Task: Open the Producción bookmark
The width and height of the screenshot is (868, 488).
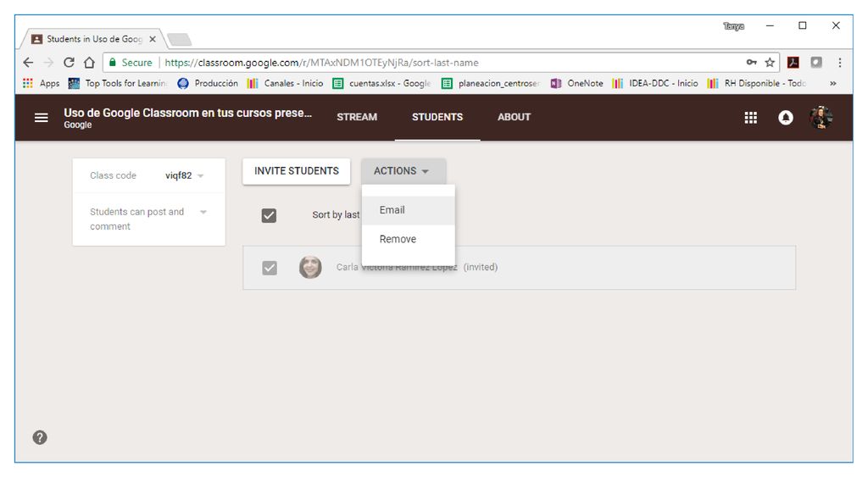Action: (208, 83)
